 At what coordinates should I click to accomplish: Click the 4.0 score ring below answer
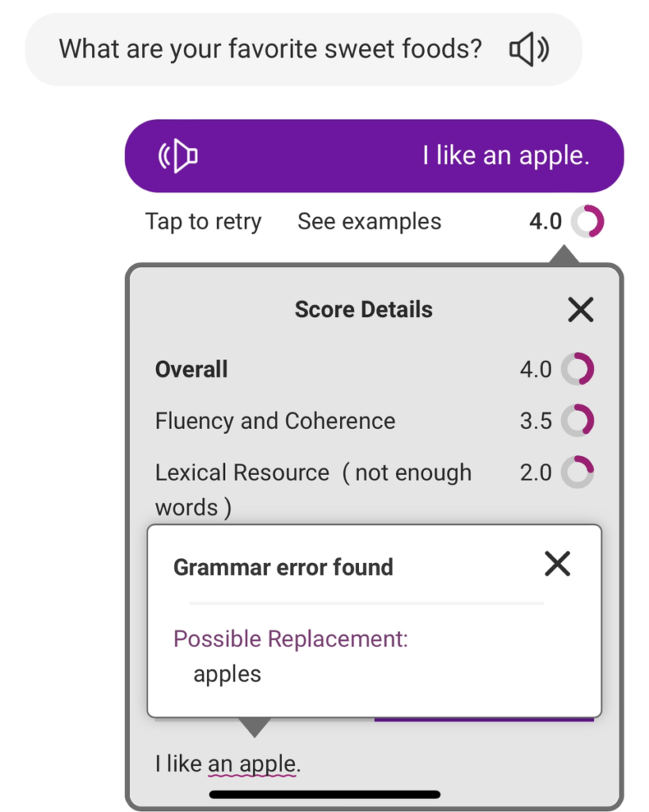point(588,222)
